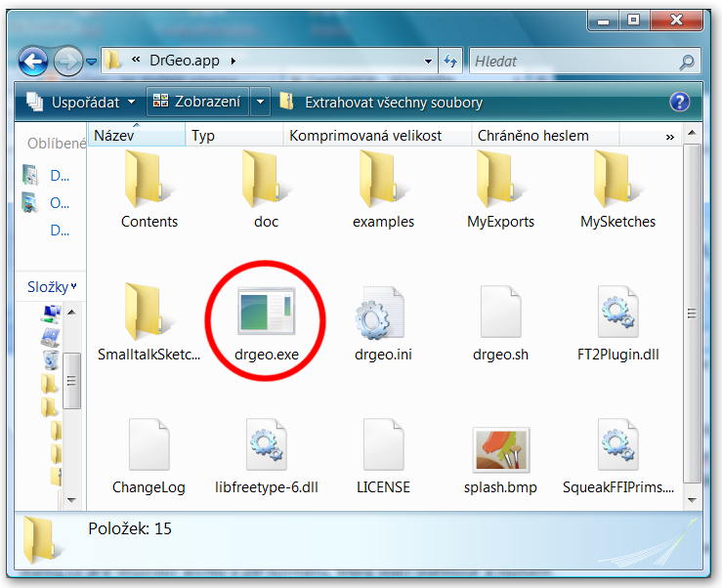Click the magnifier search icon

click(687, 62)
